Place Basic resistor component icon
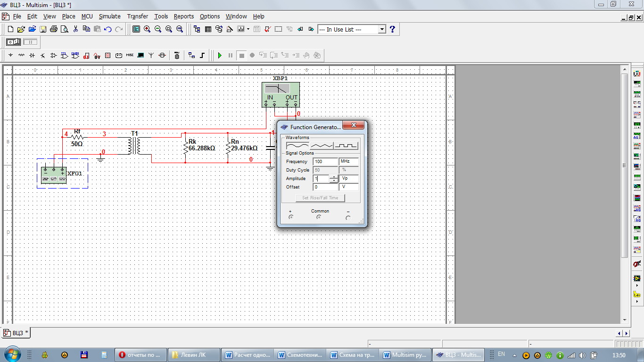This screenshot has height=362, width=644. [21, 55]
